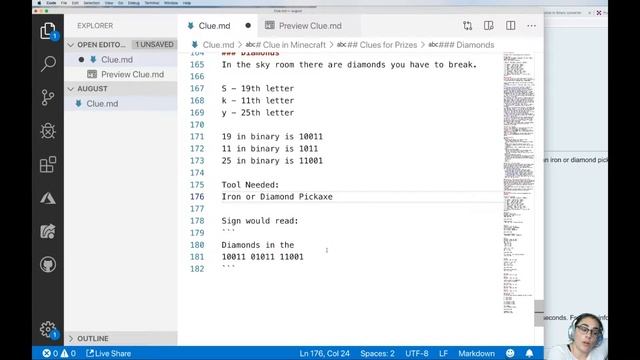Click text '10011 01011 11001'

coord(262,257)
